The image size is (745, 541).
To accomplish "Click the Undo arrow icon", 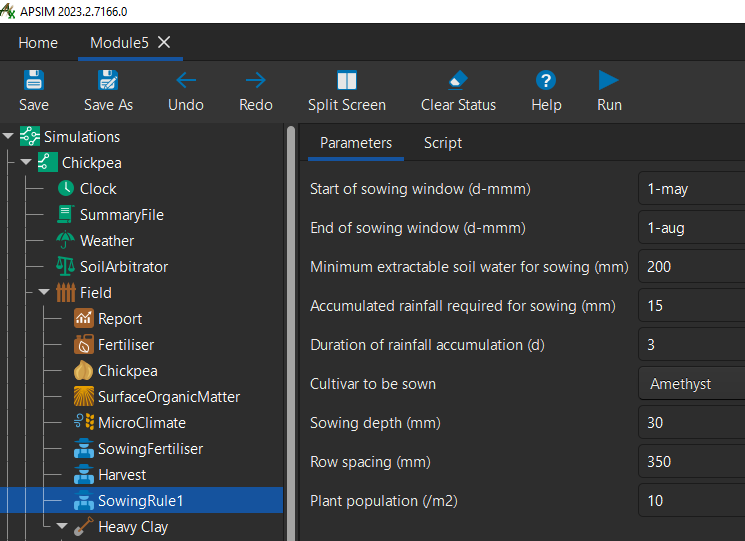I will [186, 80].
